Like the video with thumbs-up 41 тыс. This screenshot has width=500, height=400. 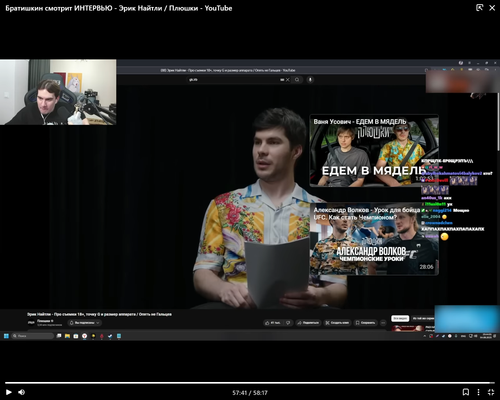(x=273, y=323)
